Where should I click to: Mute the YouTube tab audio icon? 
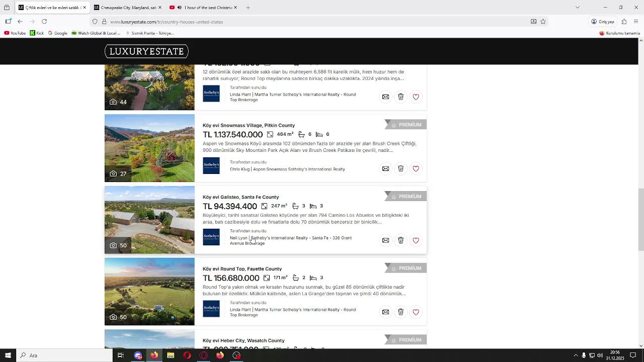(179, 8)
